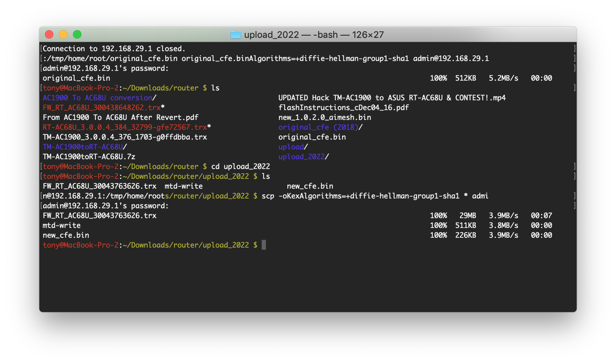Image resolution: width=616 pixels, height=364 pixels.
Task: Click the flashInstructions_cDec04_16.pdf filename
Action: (343, 108)
